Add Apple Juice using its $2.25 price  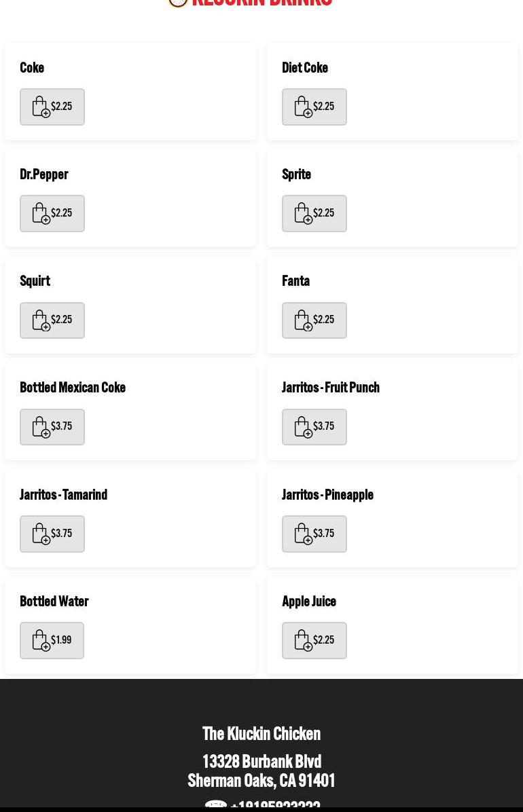[324, 640]
